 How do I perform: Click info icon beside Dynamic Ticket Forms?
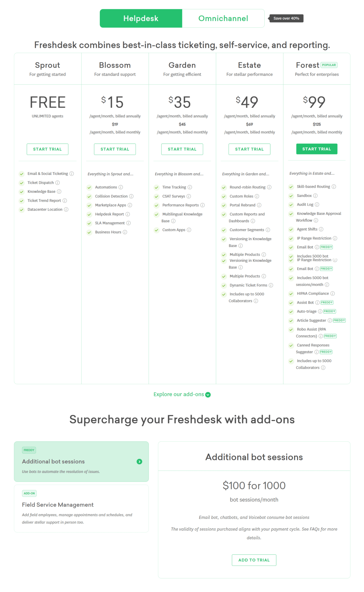tap(271, 285)
